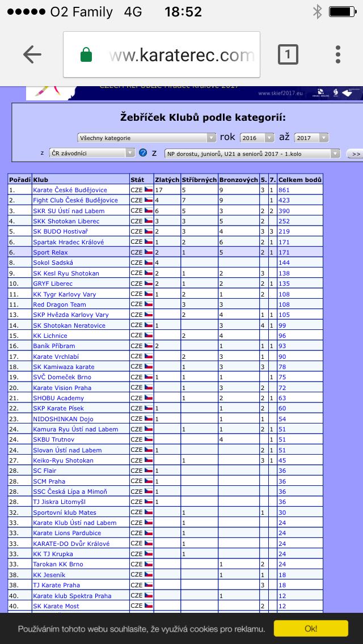363x644 pixels.
Task: Open the Baník Příbram link
Action: pyautogui.click(x=54, y=346)
